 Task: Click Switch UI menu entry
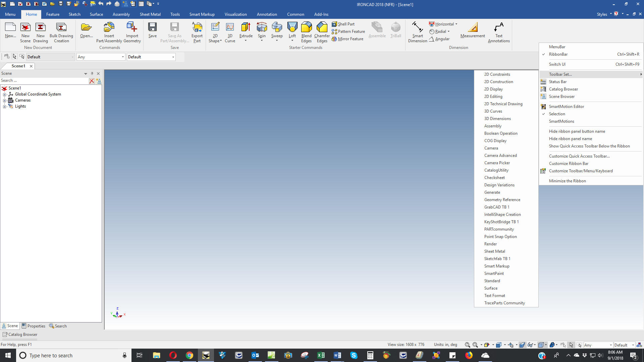tap(591, 64)
